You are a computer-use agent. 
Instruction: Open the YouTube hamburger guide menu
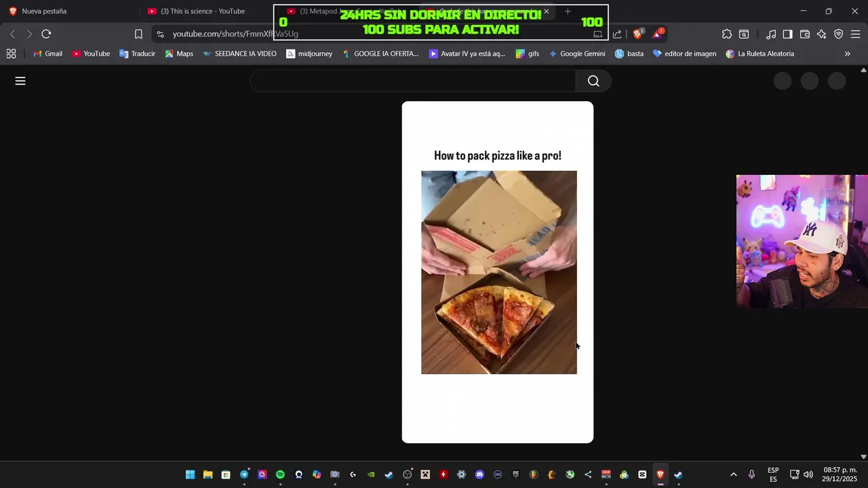point(20,81)
